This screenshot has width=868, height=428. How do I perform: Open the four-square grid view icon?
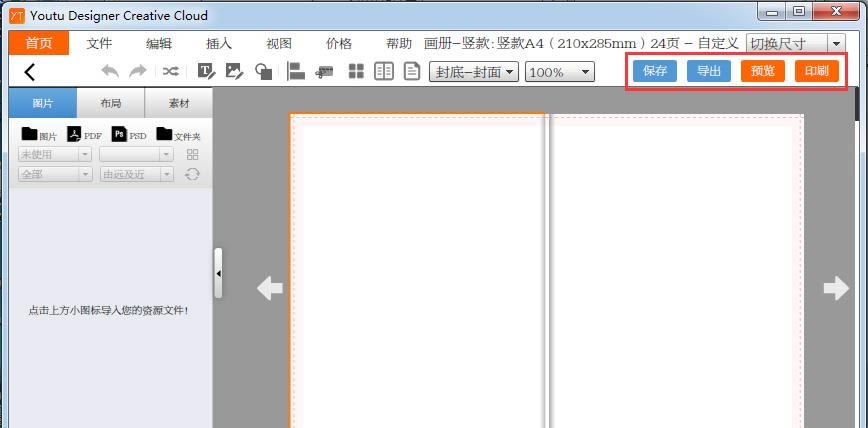(x=356, y=71)
